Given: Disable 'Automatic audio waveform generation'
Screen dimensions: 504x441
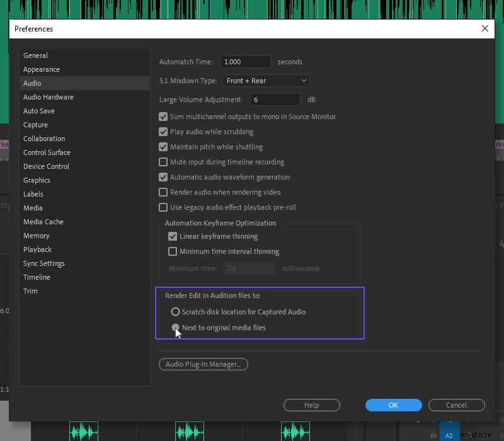Looking at the screenshot, I should [x=163, y=177].
